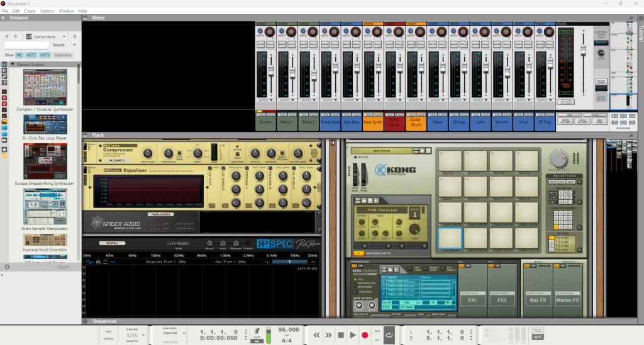Select the Instruments icon in browser sidebar

coord(4,64)
